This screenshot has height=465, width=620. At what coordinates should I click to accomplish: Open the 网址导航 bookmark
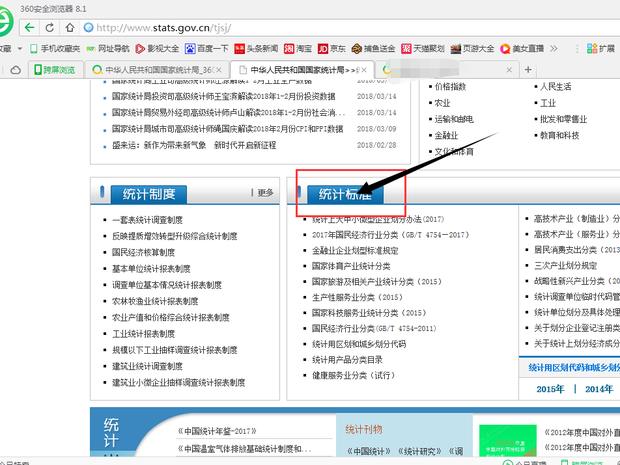click(108, 49)
